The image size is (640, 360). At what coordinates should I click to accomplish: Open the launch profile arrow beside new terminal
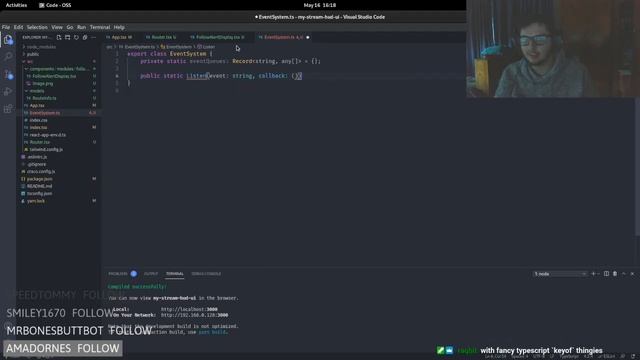point(598,274)
